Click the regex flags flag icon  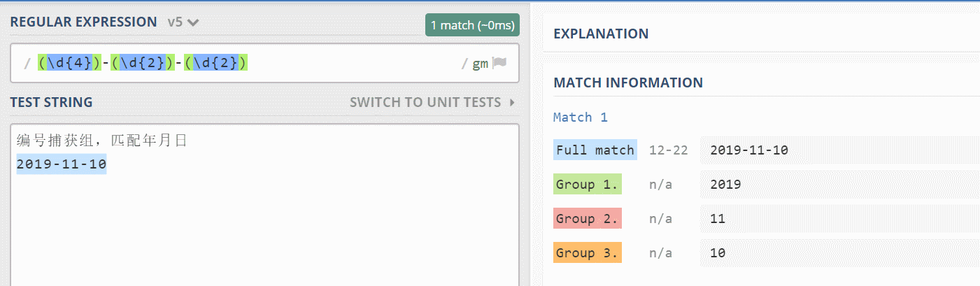click(x=499, y=64)
